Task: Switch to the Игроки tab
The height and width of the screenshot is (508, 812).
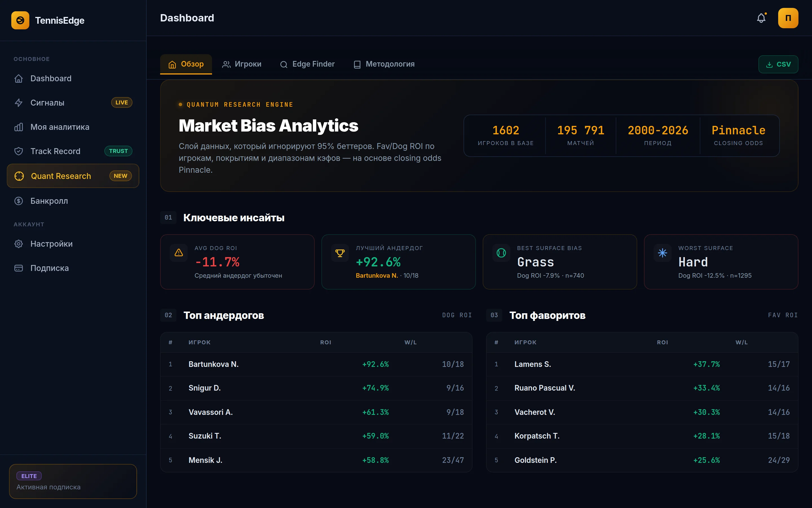Action: (242, 64)
